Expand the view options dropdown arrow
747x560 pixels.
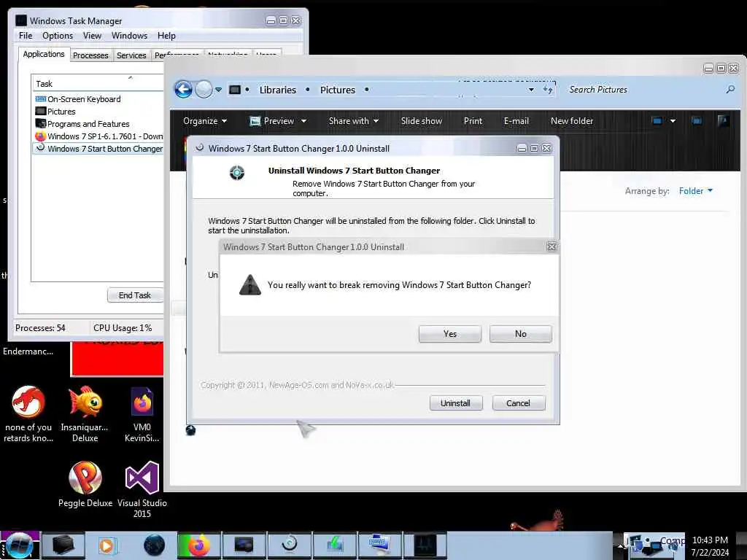pyautogui.click(x=673, y=121)
